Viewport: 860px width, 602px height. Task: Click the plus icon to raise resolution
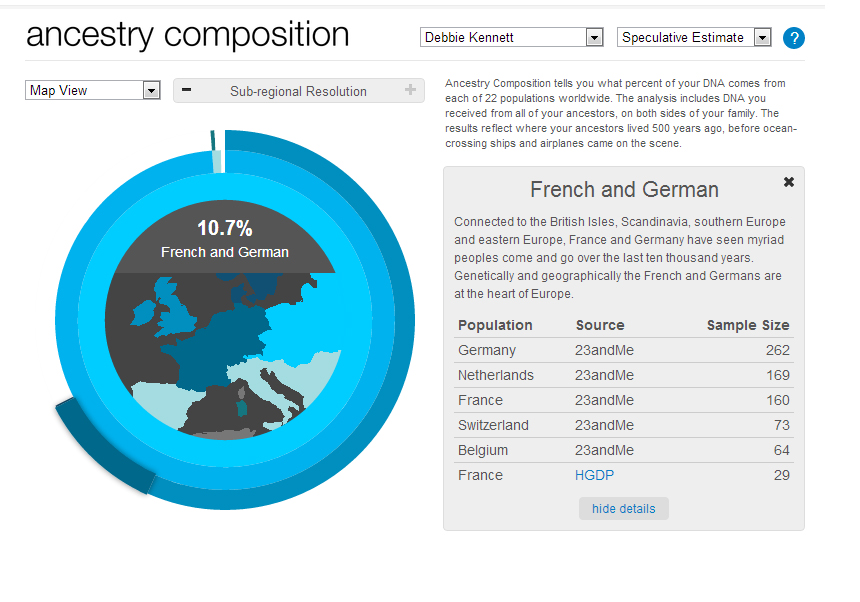tap(410, 90)
